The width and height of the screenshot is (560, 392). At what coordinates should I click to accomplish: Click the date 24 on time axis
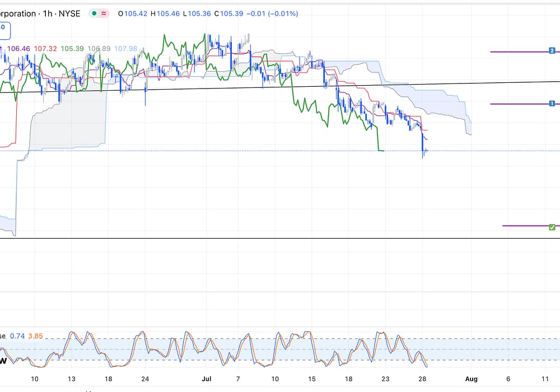[145, 379]
